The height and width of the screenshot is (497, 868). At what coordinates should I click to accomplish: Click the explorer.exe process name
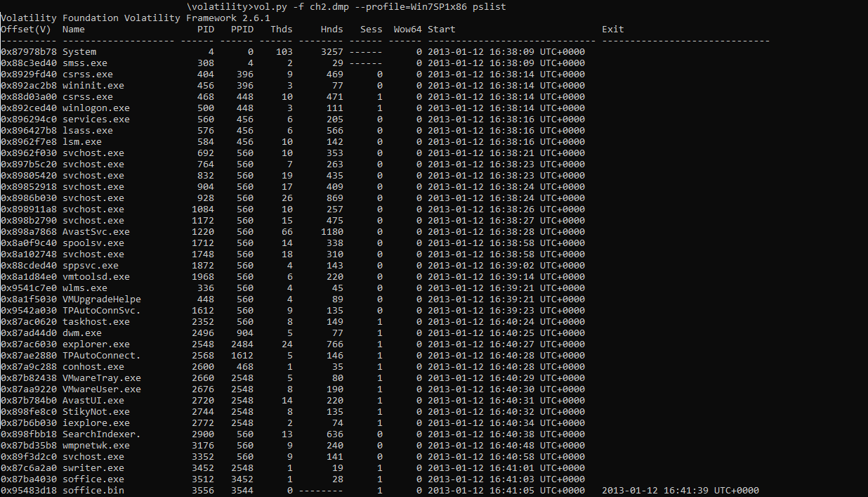pos(96,344)
